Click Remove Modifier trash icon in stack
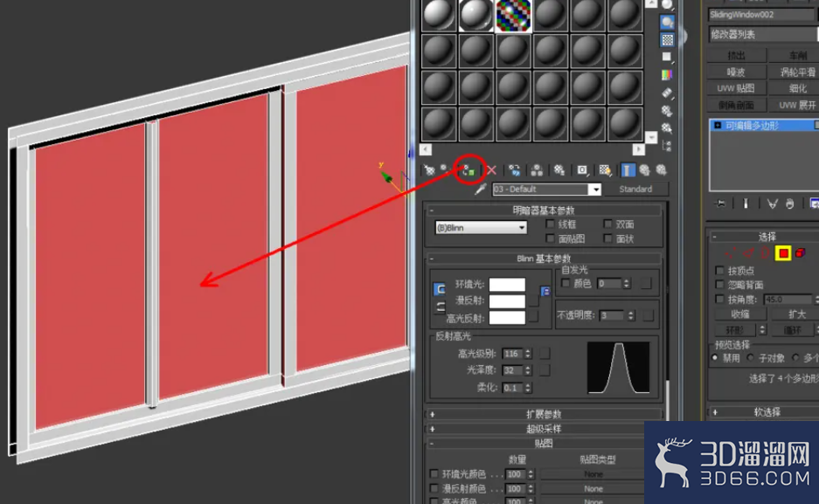Screen dimensions: 819x504 (x=790, y=204)
